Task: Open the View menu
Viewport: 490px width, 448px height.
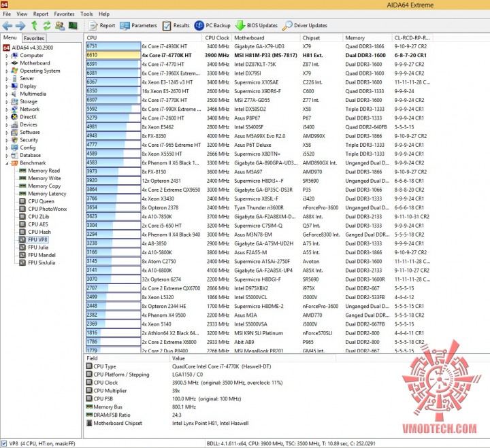Action: click(x=22, y=14)
